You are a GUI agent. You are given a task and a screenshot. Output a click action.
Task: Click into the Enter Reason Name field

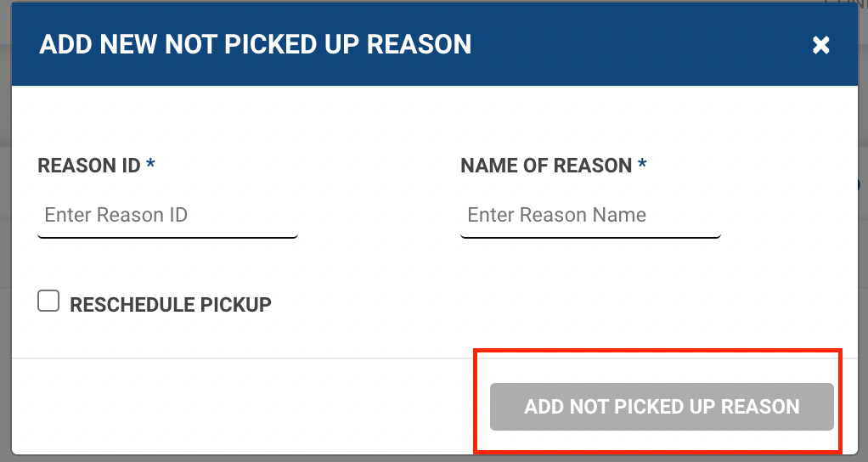[590, 215]
